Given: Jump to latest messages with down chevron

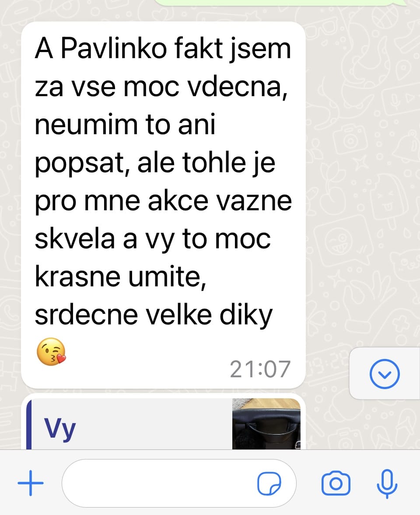Looking at the screenshot, I should tap(385, 374).
